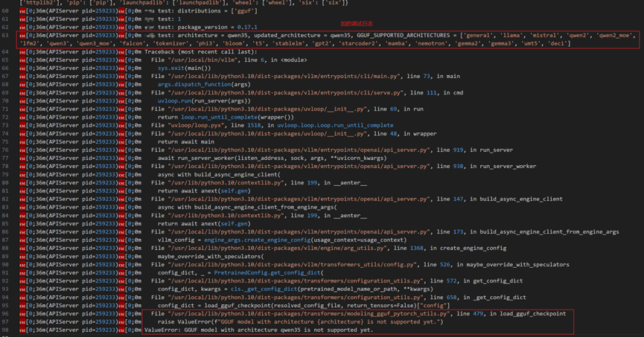Click "return await anext(self.gen)" on line 81
The image size is (644, 337).
click(x=204, y=191)
